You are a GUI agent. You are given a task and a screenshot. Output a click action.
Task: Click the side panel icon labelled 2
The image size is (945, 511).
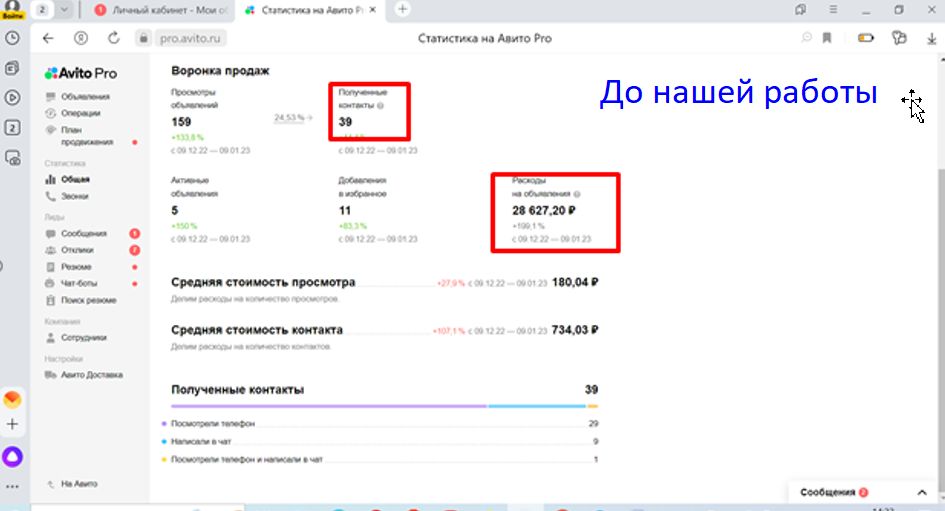pos(12,128)
